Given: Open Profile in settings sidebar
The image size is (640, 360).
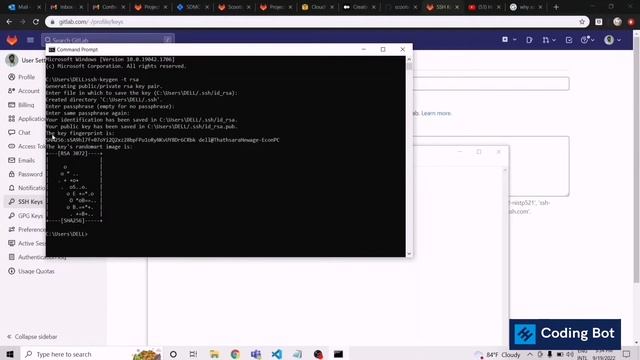Looking at the screenshot, I should (x=26, y=77).
